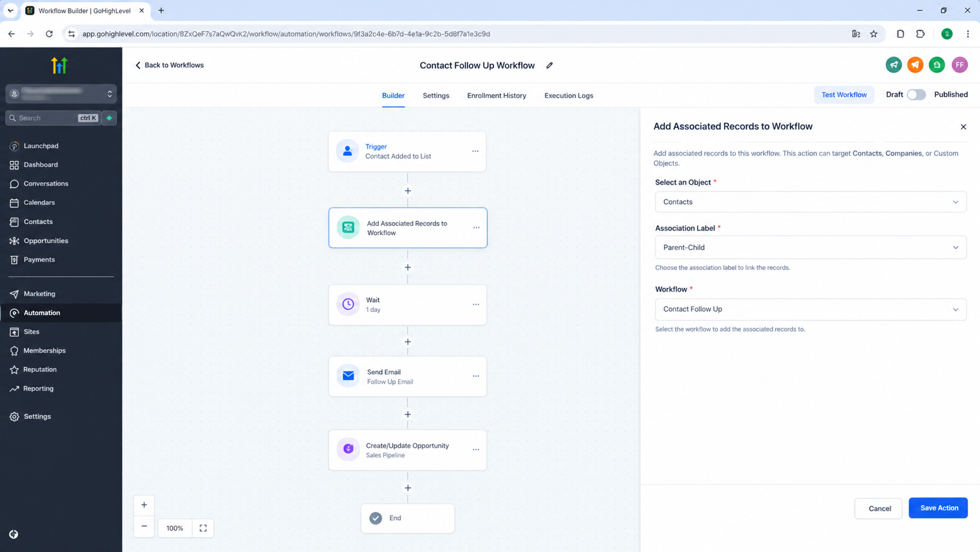Add a step above the End node
Image resolution: width=980 pixels, height=552 pixels.
click(408, 488)
